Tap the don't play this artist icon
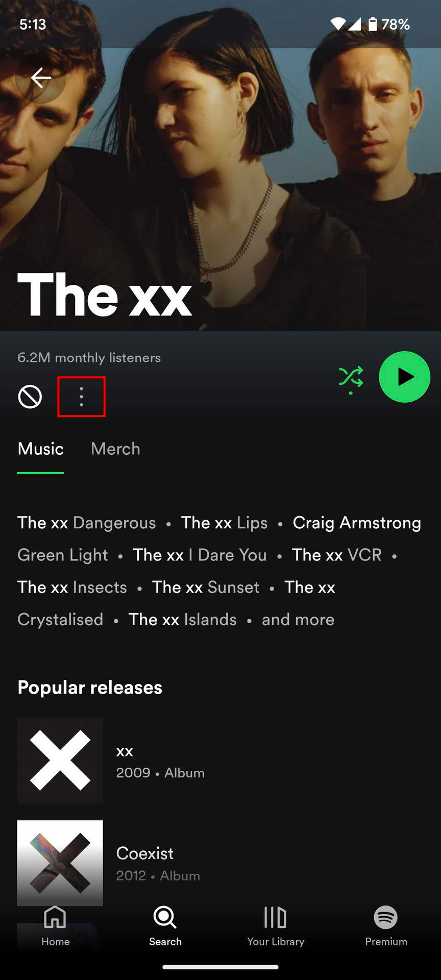This screenshot has width=441, height=980. [30, 397]
